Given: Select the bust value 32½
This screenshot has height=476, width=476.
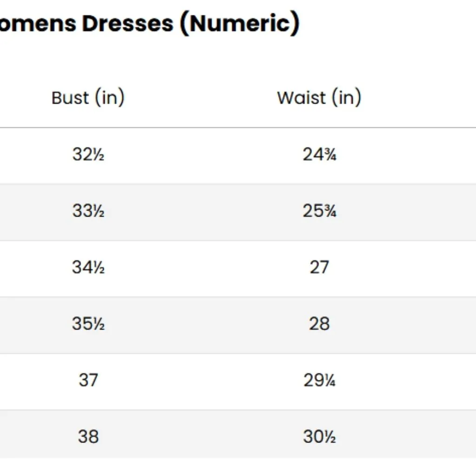Looking at the screenshot, I should pyautogui.click(x=88, y=154).
